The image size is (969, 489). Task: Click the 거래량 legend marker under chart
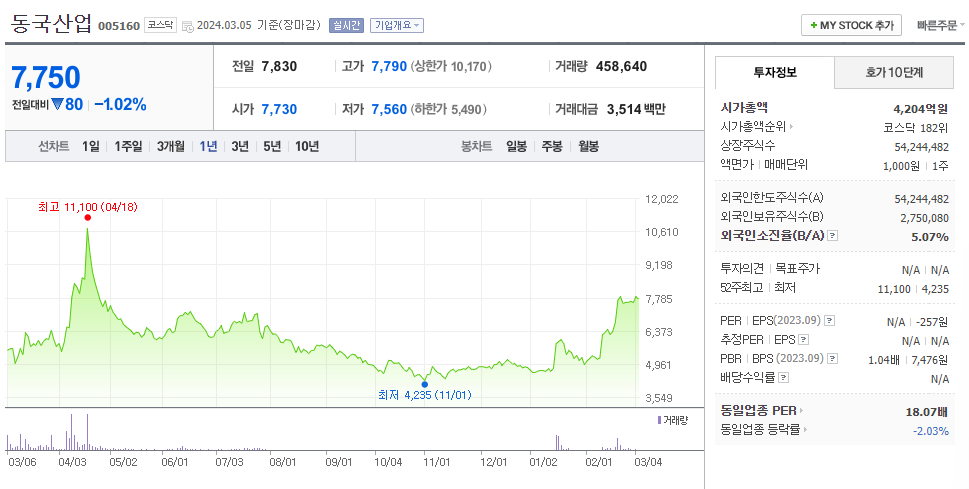(x=659, y=420)
